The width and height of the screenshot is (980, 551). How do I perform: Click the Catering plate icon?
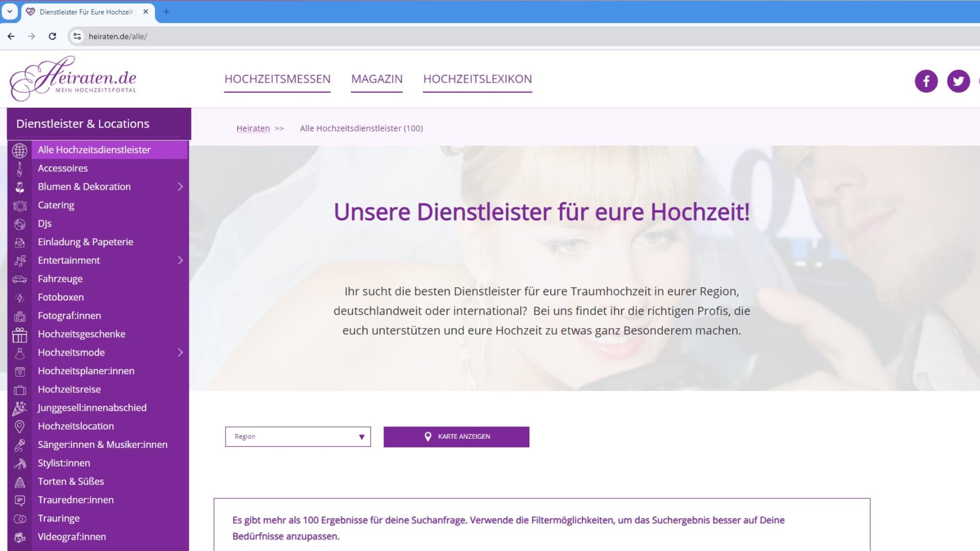pyautogui.click(x=19, y=206)
